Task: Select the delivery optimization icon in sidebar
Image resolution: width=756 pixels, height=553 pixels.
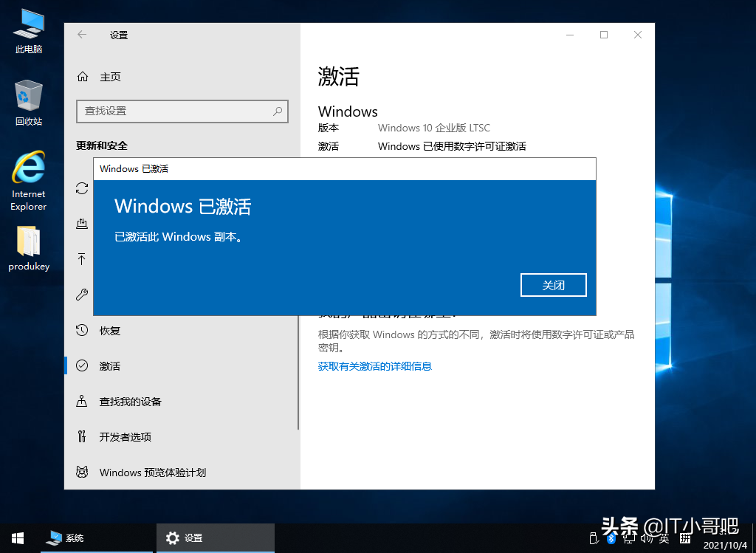Action: pyautogui.click(x=82, y=224)
